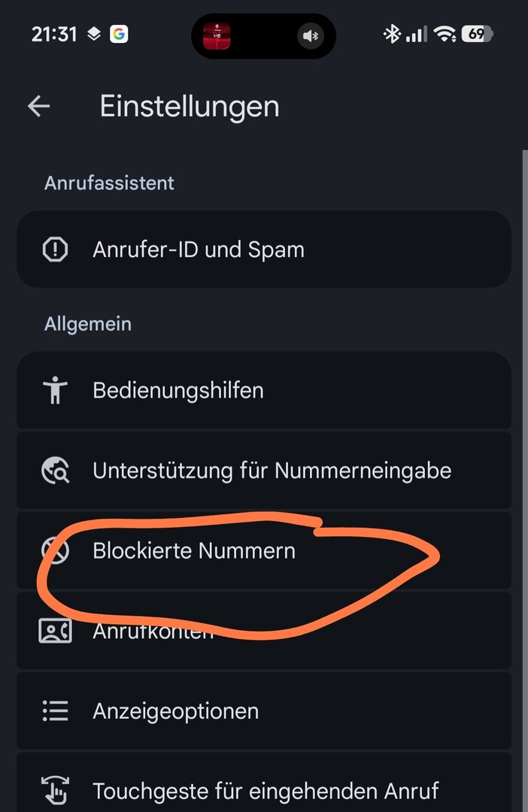Tap the battery indicator showing 69
528x812 pixels.
tap(477, 34)
